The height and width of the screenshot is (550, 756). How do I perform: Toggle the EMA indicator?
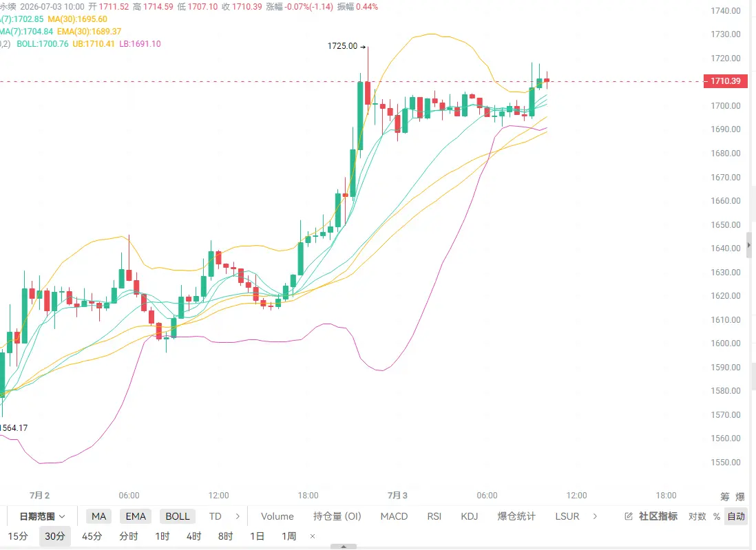click(x=136, y=516)
